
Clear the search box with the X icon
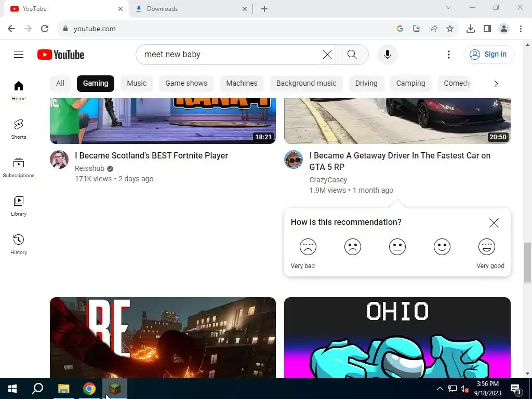point(327,54)
